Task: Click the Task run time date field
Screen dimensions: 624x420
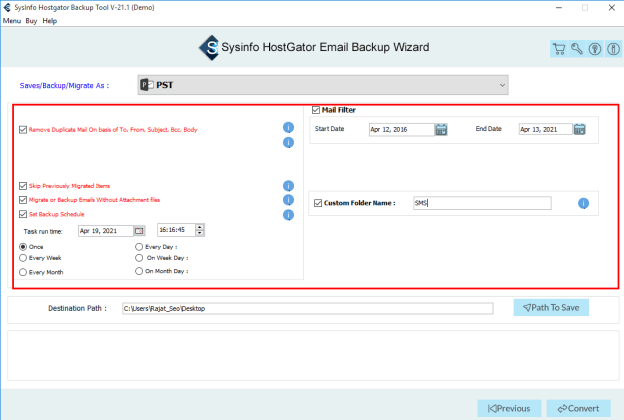Action: click(106, 231)
